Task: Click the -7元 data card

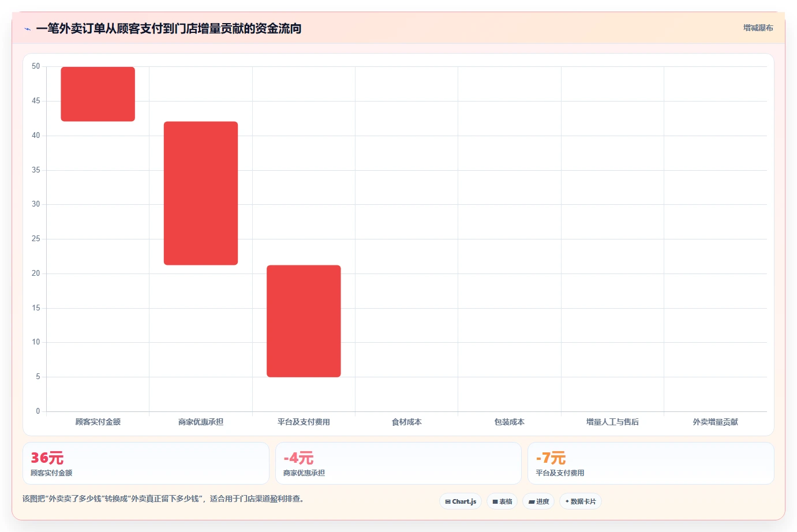Action: point(651,463)
